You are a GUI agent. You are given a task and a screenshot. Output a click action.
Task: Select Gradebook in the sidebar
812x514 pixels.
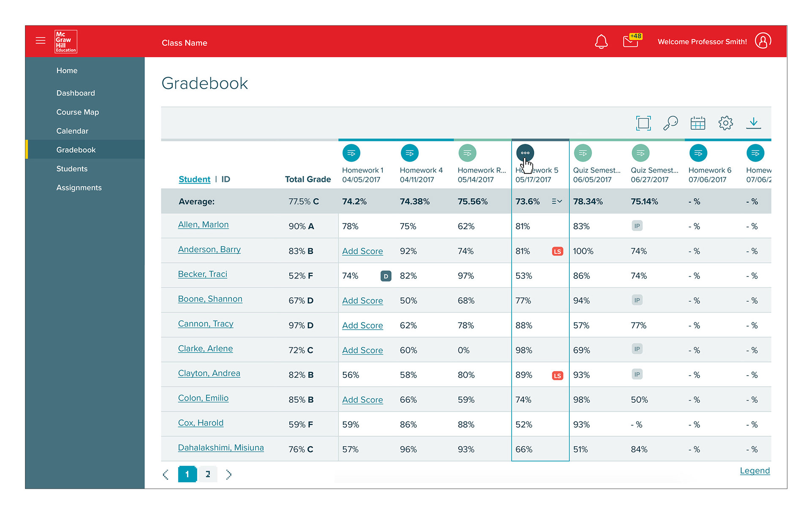click(x=76, y=150)
